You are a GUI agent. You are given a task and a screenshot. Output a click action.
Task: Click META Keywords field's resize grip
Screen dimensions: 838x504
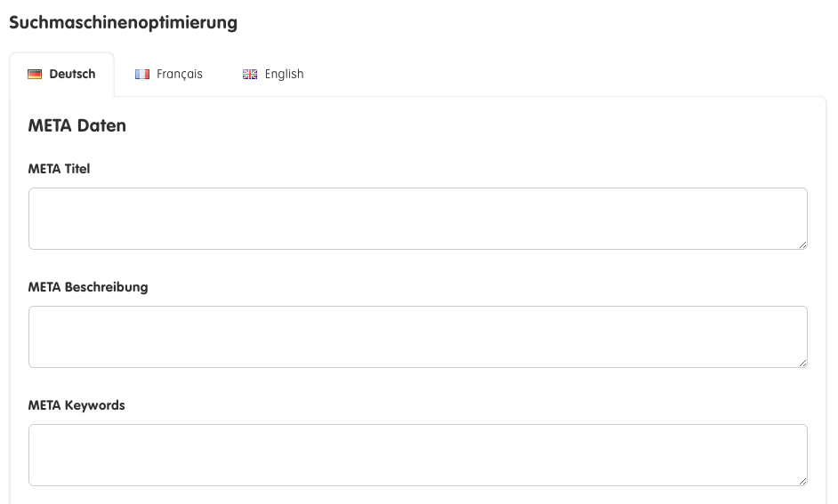tap(802, 481)
